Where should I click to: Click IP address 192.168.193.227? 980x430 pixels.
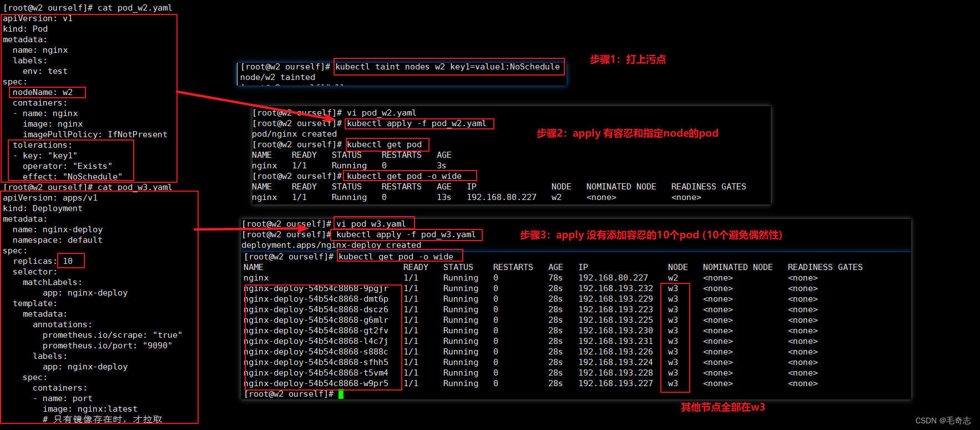pos(616,383)
